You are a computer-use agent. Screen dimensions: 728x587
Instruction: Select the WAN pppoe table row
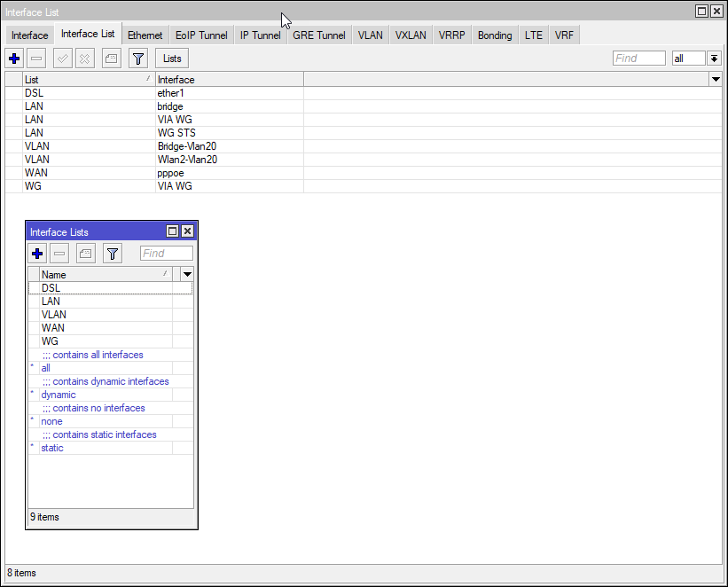[x=177, y=173]
